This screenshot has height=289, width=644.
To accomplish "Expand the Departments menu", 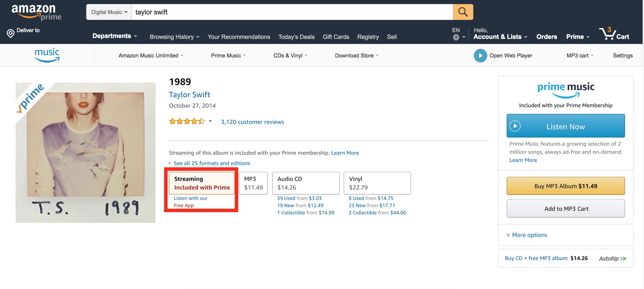I will (x=115, y=36).
